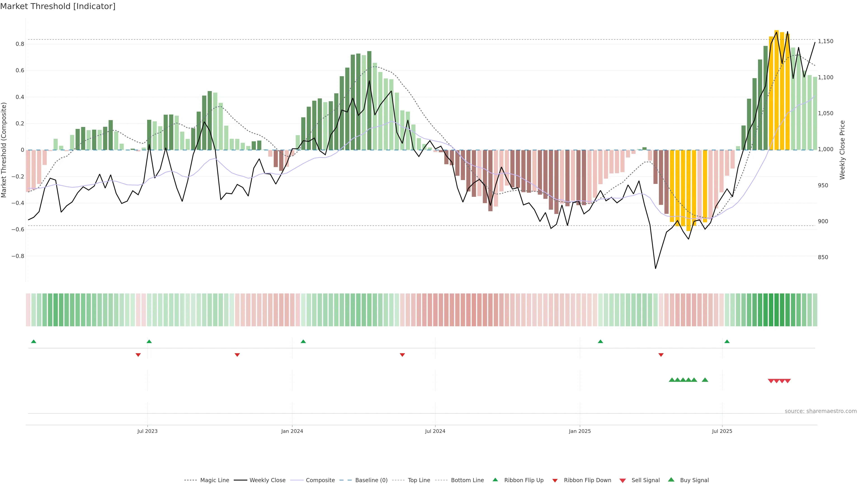Click the ribbon flip up marker near Jan 2025
This screenshot has height=488, width=868.
point(600,342)
